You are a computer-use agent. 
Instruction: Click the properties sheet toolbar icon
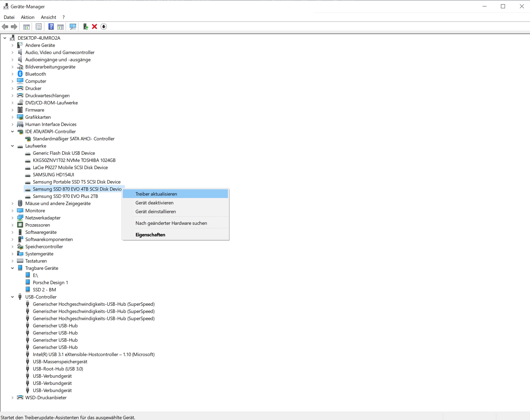tap(39, 27)
